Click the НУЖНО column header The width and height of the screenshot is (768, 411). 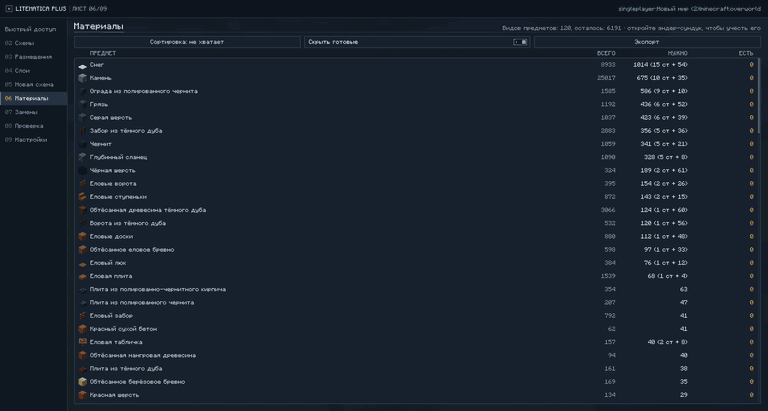677,53
